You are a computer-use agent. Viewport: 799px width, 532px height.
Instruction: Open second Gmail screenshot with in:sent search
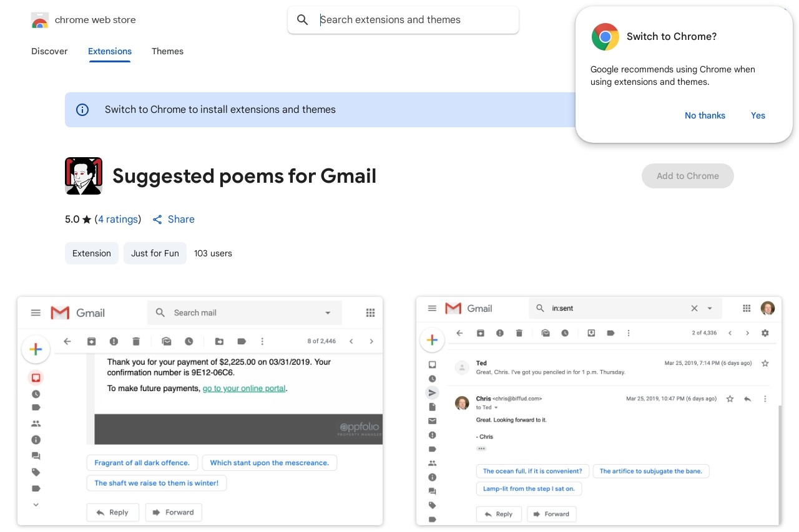click(599, 411)
